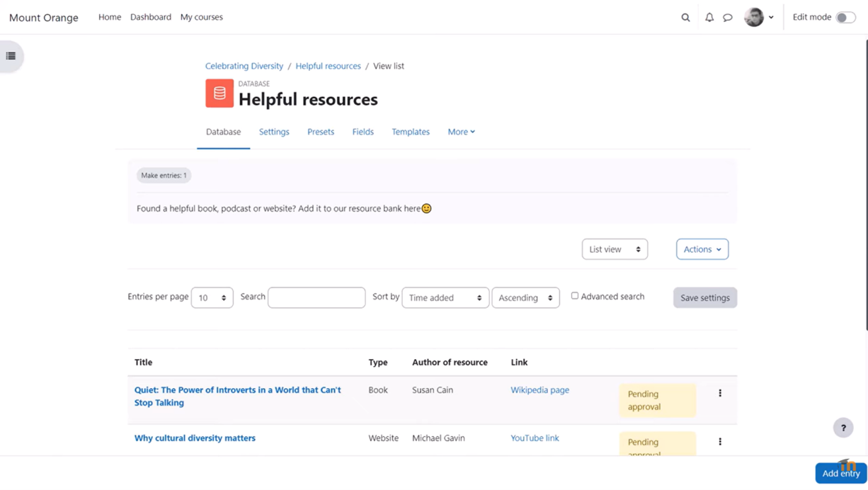Switch to the Templates tab

pos(410,132)
